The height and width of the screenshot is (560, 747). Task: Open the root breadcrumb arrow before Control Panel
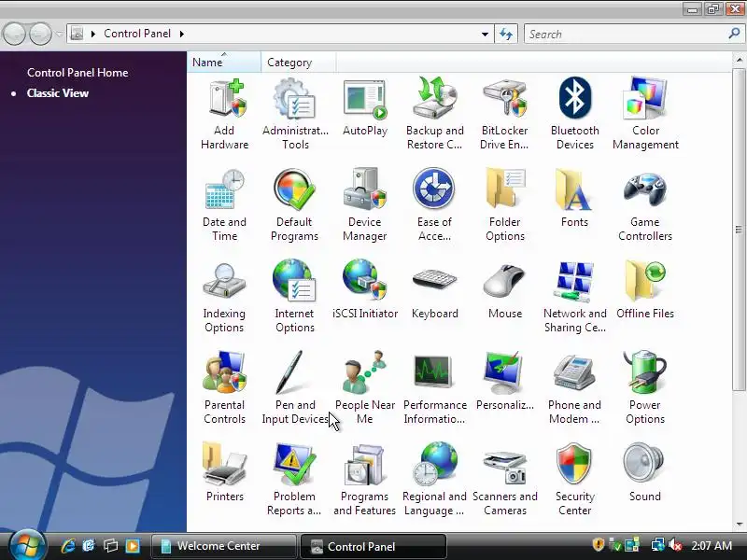(x=93, y=34)
